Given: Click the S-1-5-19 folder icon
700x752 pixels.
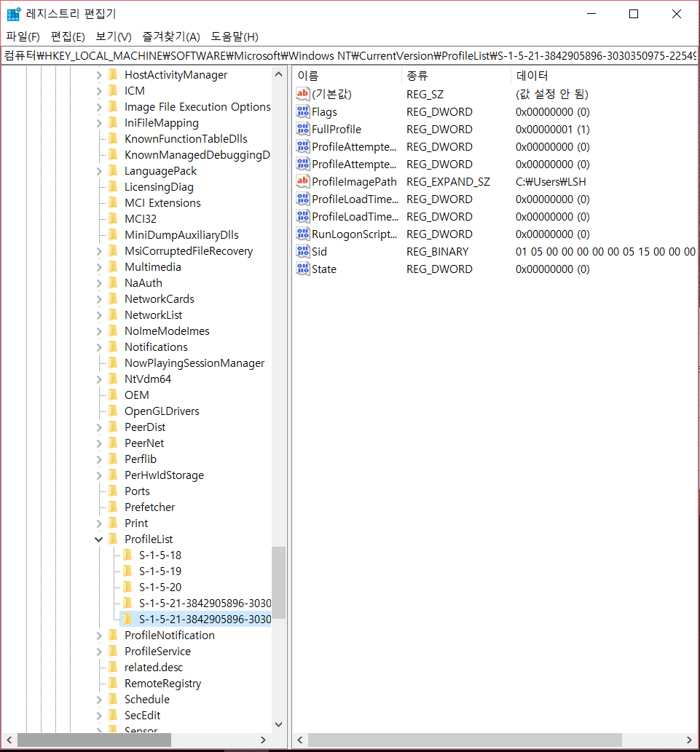Looking at the screenshot, I should (127, 571).
